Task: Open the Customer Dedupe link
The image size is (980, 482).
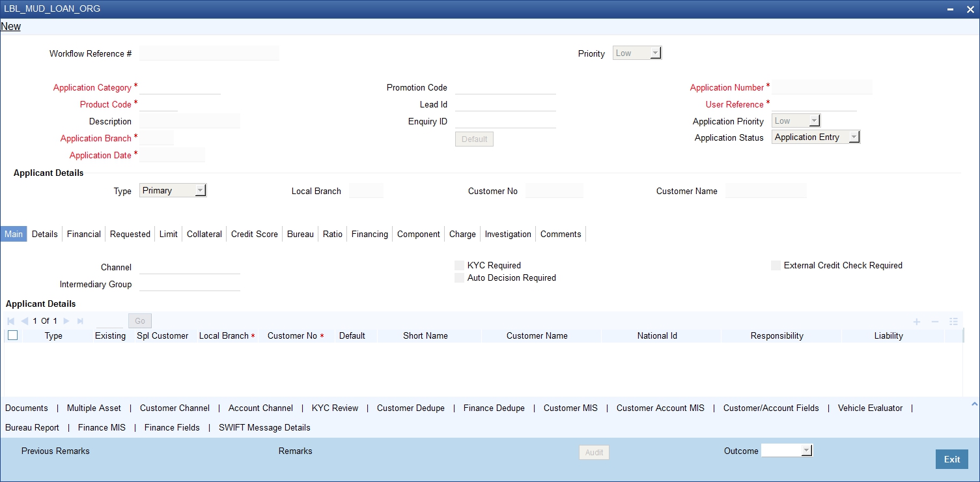Action: coord(411,408)
